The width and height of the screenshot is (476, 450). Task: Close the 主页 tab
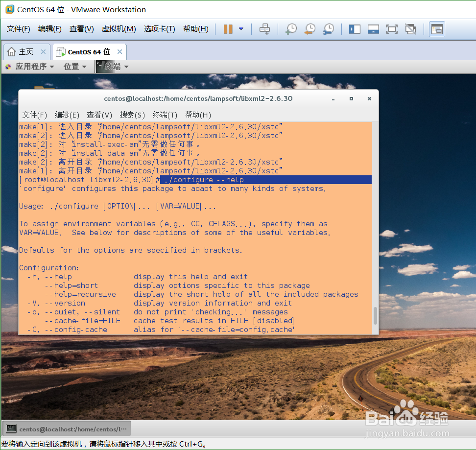(x=43, y=52)
